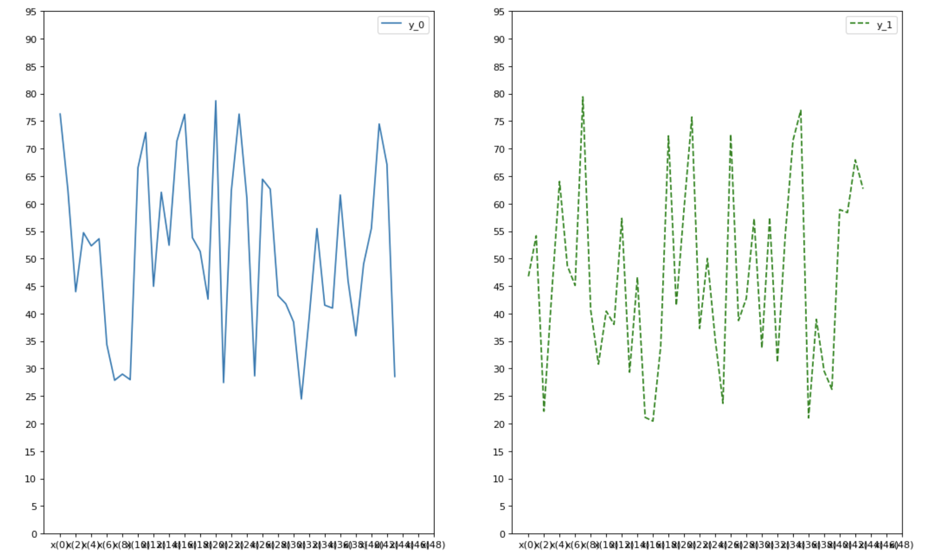Click the 50 tick label on left plot
The width and height of the screenshot is (928, 560).
coord(31,259)
